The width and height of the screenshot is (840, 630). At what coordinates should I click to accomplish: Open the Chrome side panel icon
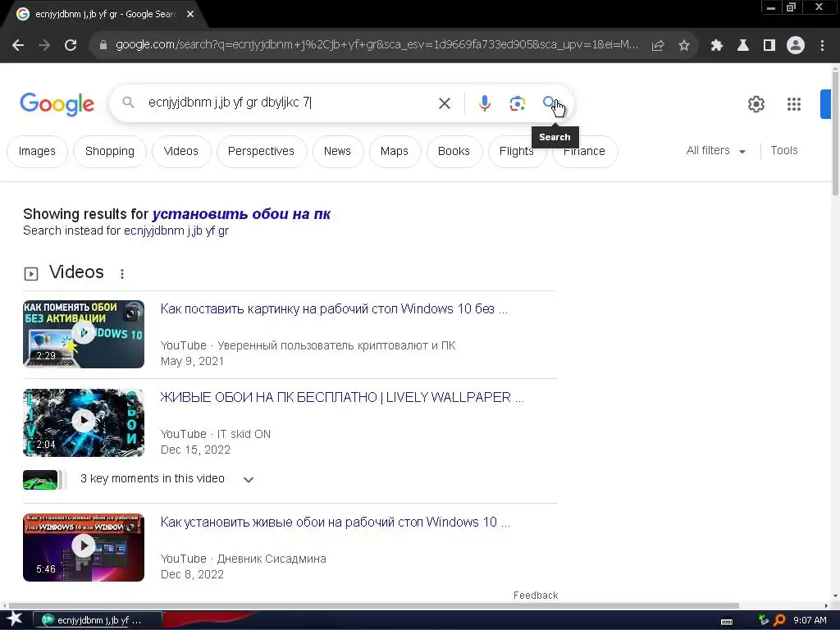point(769,46)
